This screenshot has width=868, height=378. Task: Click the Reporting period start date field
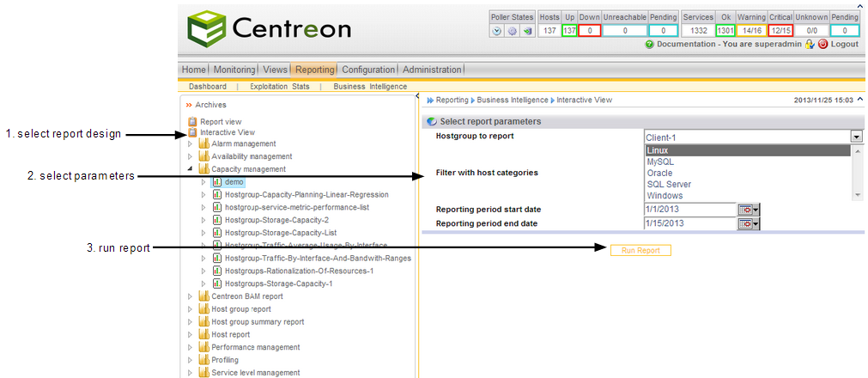point(689,210)
